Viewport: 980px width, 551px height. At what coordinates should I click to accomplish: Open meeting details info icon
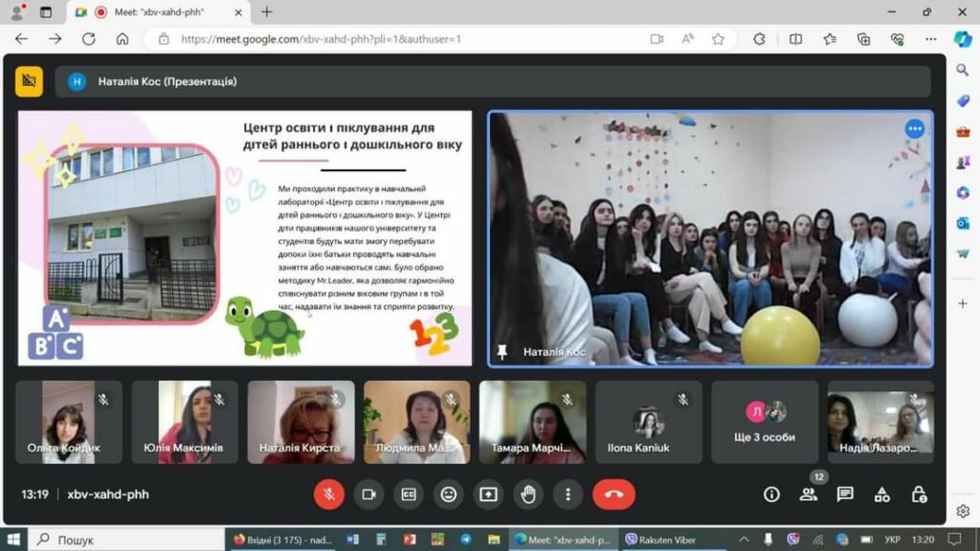tap(771, 495)
